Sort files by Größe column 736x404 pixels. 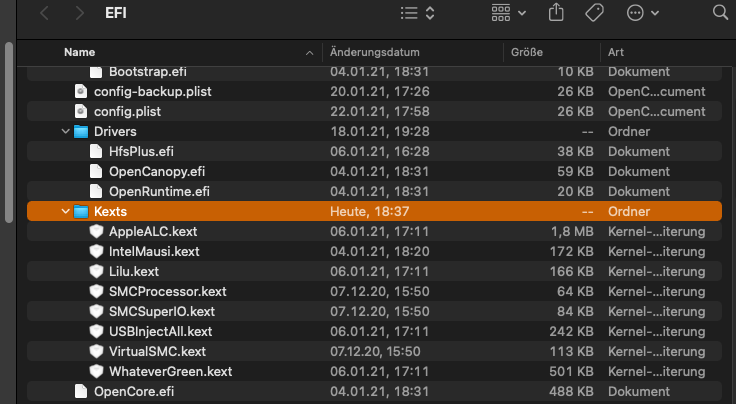coord(527,51)
